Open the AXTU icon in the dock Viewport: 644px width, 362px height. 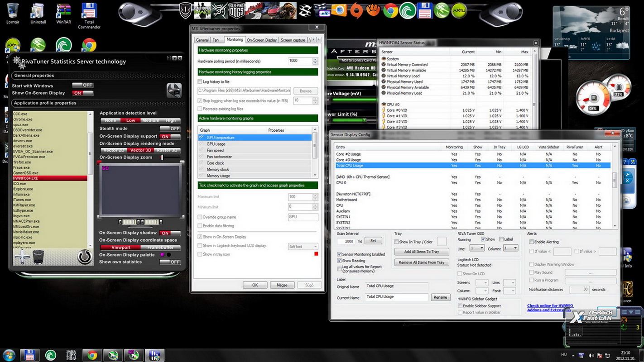(x=459, y=10)
